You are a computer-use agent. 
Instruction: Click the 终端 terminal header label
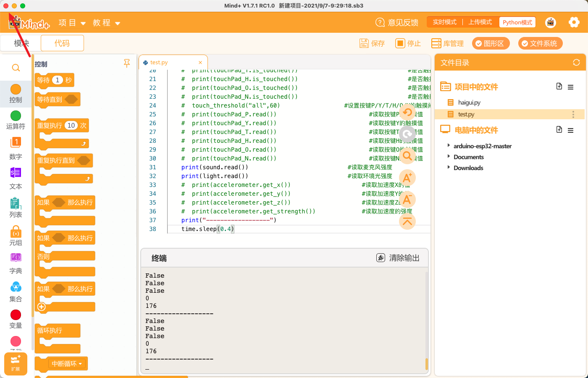tap(159, 258)
